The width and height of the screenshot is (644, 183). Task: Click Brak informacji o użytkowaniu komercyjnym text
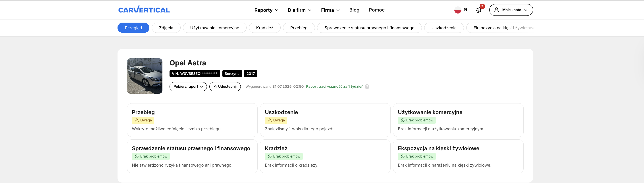pyautogui.click(x=441, y=129)
